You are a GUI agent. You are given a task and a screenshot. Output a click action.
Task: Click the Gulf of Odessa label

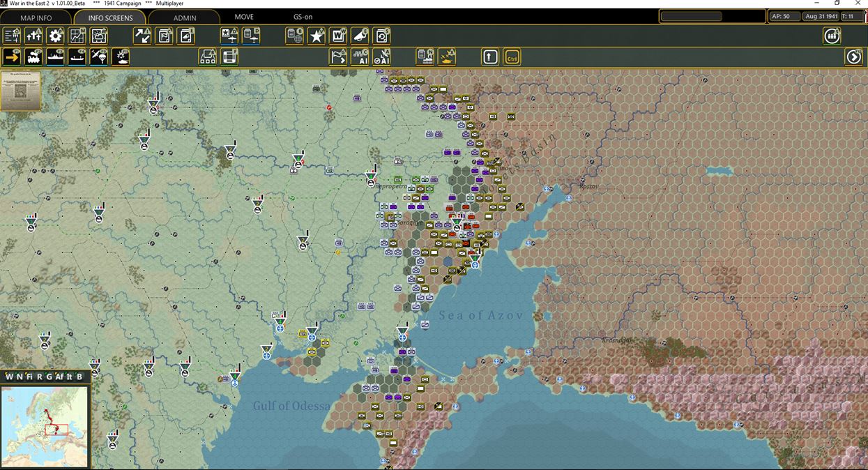pos(291,406)
